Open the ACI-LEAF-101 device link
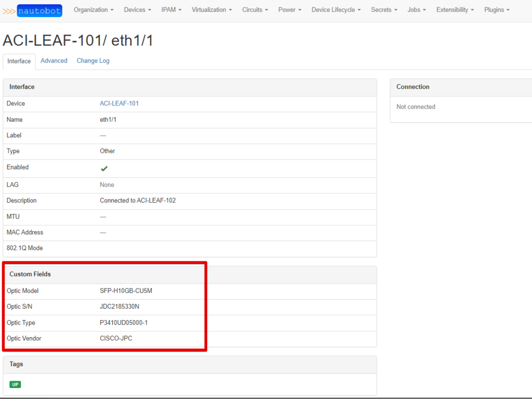Screen dimensions: 532x399 [119, 103]
